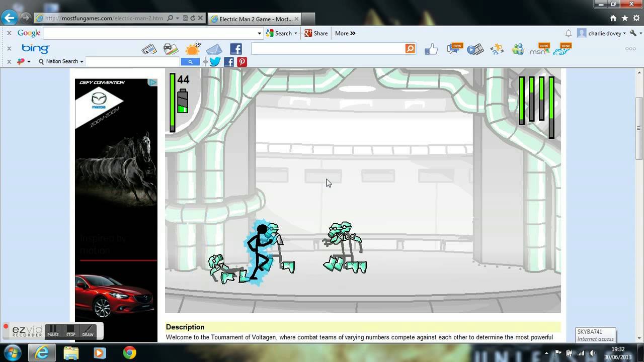Open Google Chrome from the taskbar
The height and width of the screenshot is (362, 644).
pos(130,353)
